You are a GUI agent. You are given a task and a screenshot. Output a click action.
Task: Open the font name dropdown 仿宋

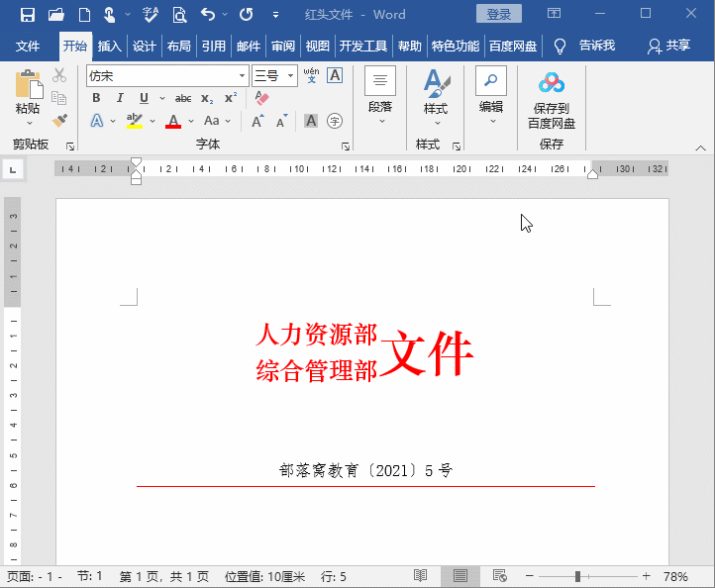pos(242,75)
